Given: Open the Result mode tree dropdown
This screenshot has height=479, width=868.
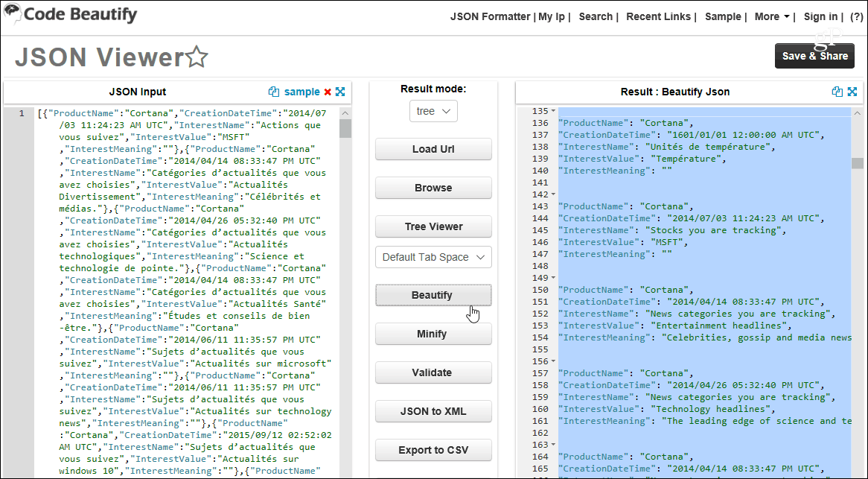Looking at the screenshot, I should pyautogui.click(x=433, y=111).
